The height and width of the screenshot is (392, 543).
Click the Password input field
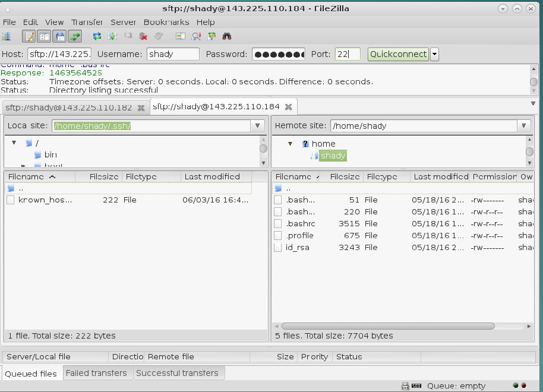(x=279, y=54)
